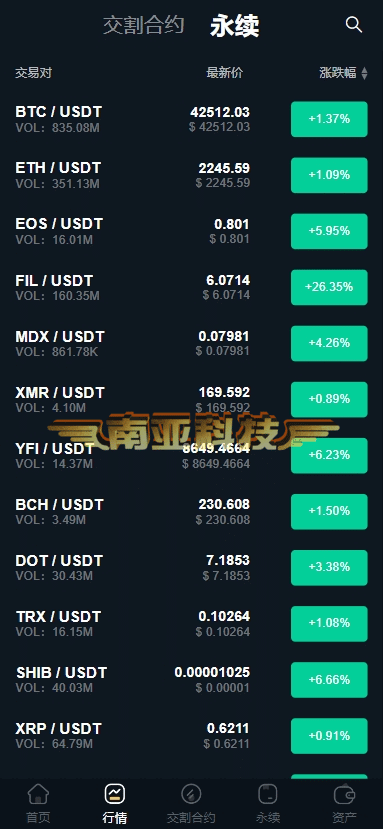Tap the perpetual icon in bottom navigation
383x829 pixels.
(268, 794)
